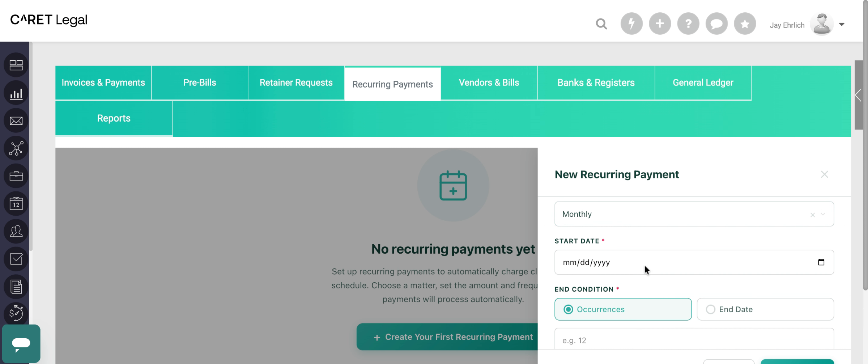Expand the right side panel chevron
The width and height of the screenshot is (868, 364).
point(859,96)
